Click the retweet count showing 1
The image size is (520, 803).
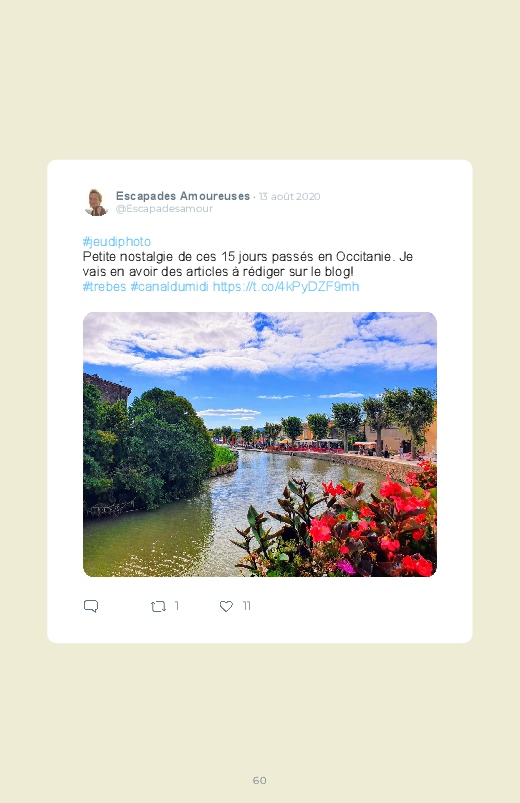click(x=177, y=606)
